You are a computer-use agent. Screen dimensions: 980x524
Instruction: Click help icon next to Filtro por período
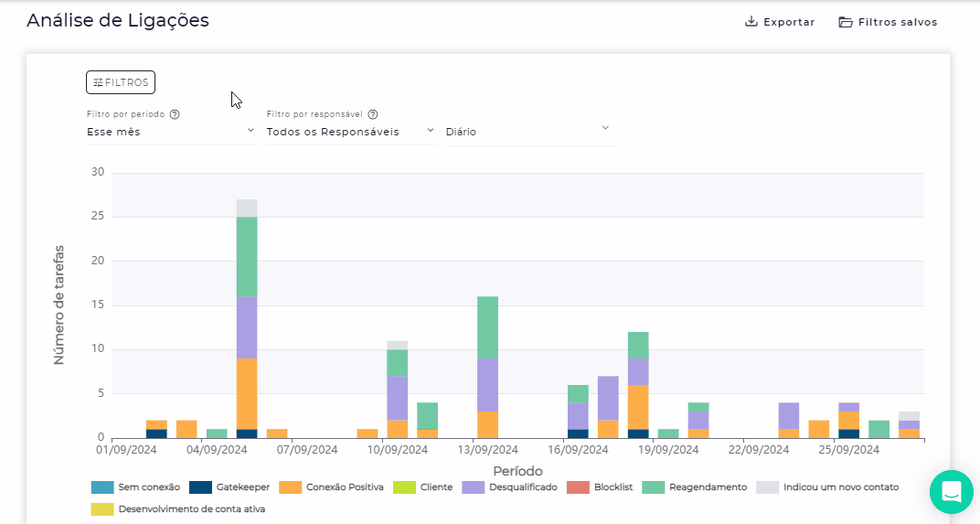coord(175,115)
